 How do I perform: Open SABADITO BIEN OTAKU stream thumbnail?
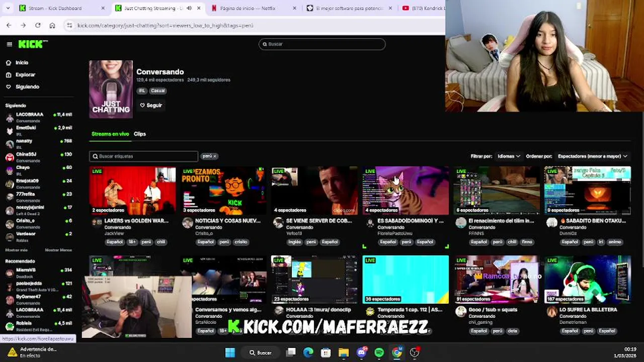[x=588, y=191]
